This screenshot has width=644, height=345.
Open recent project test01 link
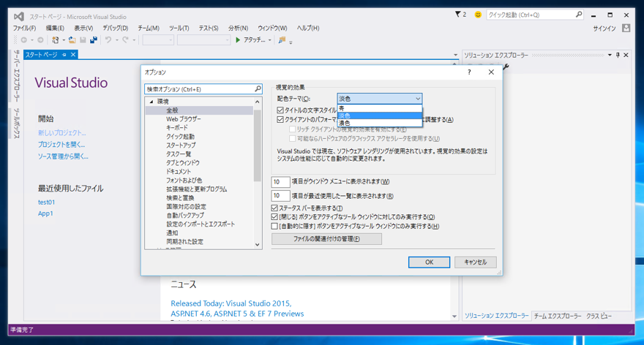click(x=46, y=202)
